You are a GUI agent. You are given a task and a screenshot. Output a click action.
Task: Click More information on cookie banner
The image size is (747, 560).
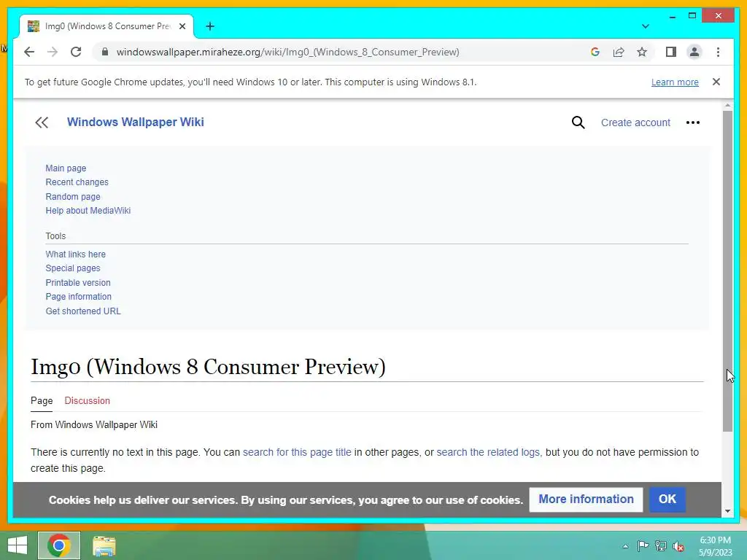586,499
